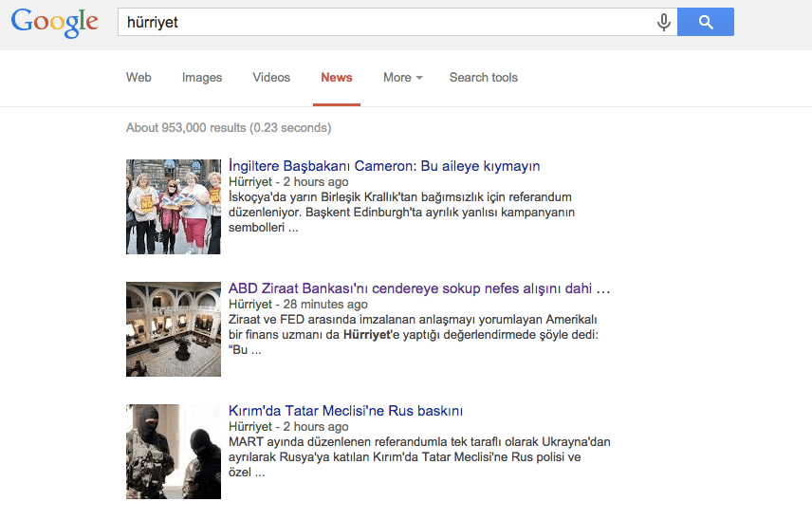Image resolution: width=812 pixels, height=520 pixels.
Task: Open thumbnail of masked armed men
Action: tap(174, 452)
